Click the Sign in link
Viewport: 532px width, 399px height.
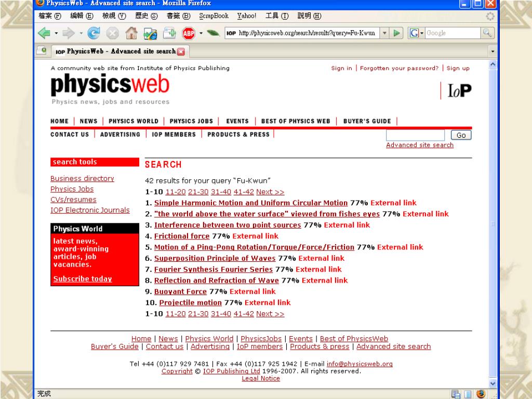click(342, 68)
